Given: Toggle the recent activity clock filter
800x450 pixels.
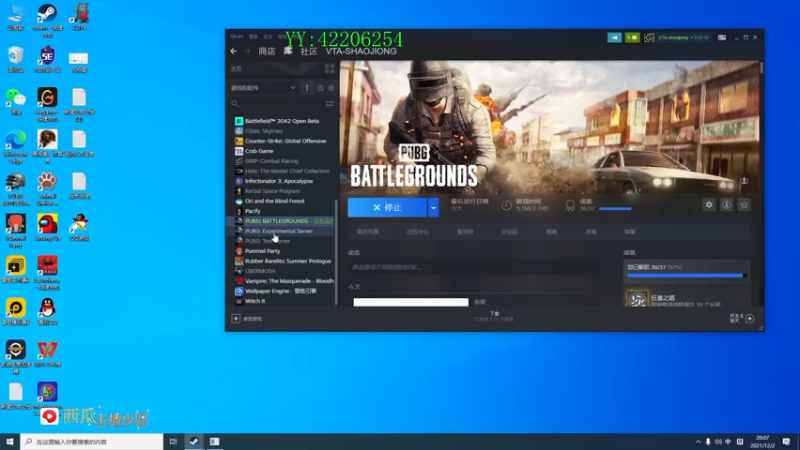Looking at the screenshot, I should tap(320, 88).
